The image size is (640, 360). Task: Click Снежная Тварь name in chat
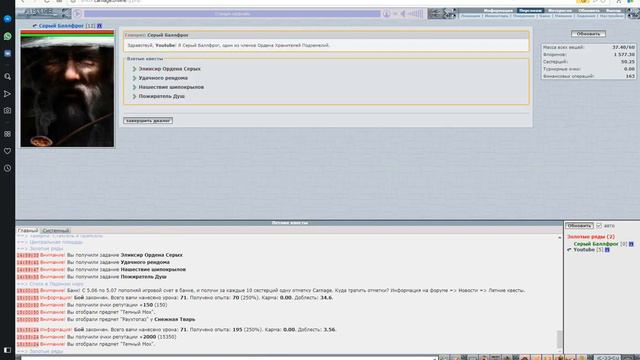(174, 320)
